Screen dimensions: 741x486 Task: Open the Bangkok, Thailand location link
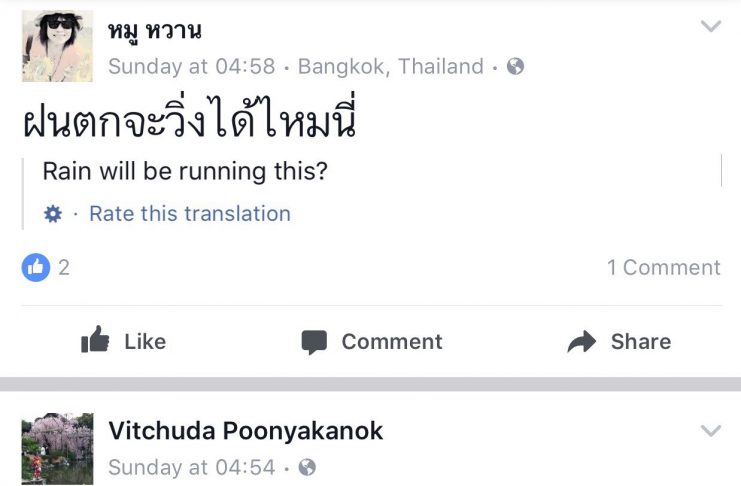(x=390, y=67)
